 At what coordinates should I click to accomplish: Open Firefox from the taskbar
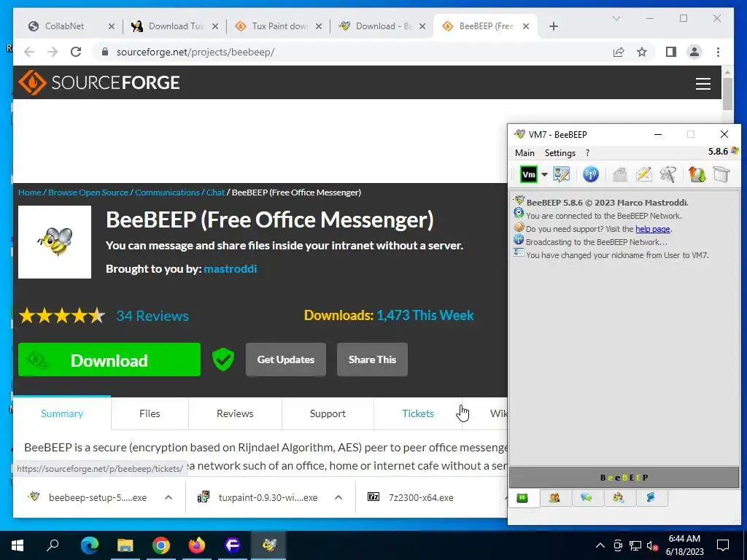[x=197, y=545]
